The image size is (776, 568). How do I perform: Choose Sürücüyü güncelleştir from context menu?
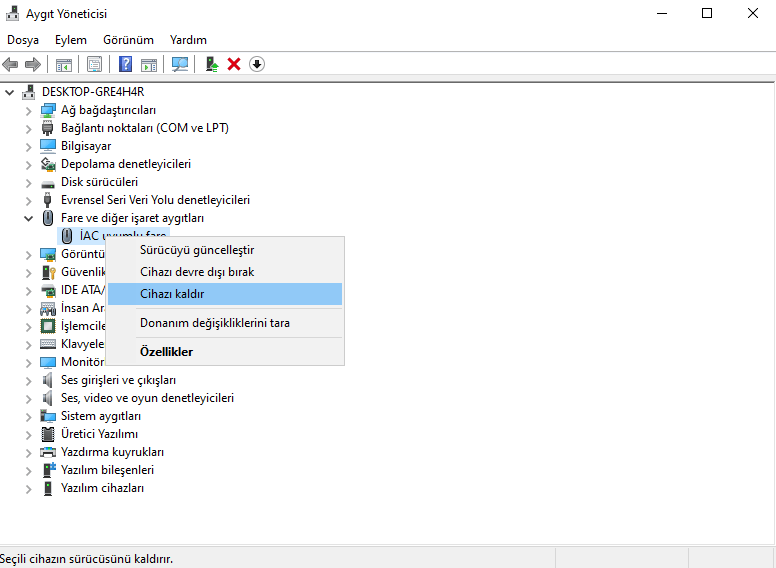225,250
